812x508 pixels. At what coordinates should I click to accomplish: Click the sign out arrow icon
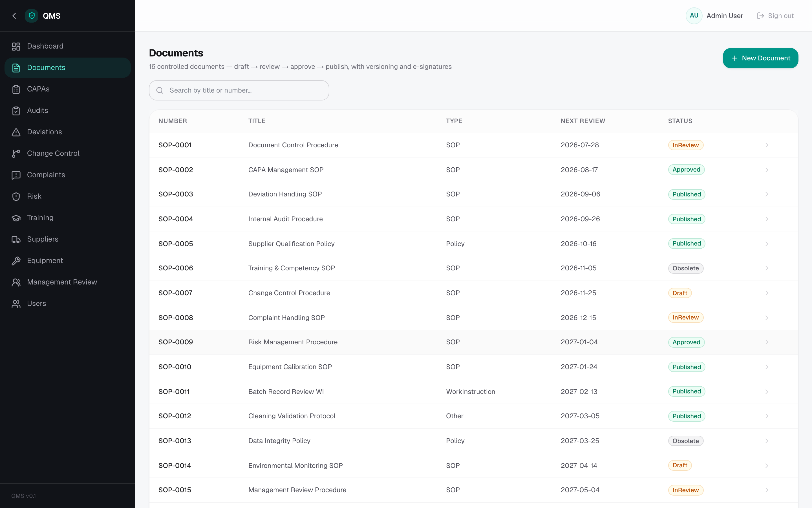tap(760, 16)
